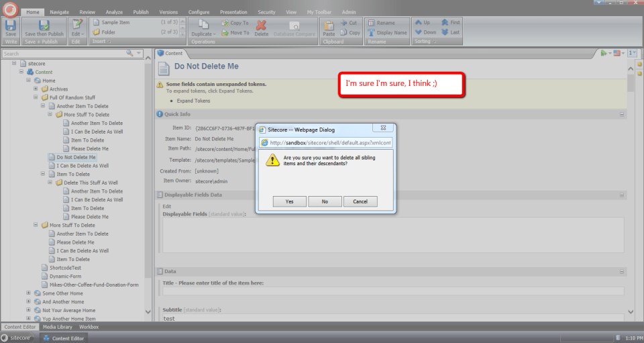Move item Down in Sorting

coord(425,32)
